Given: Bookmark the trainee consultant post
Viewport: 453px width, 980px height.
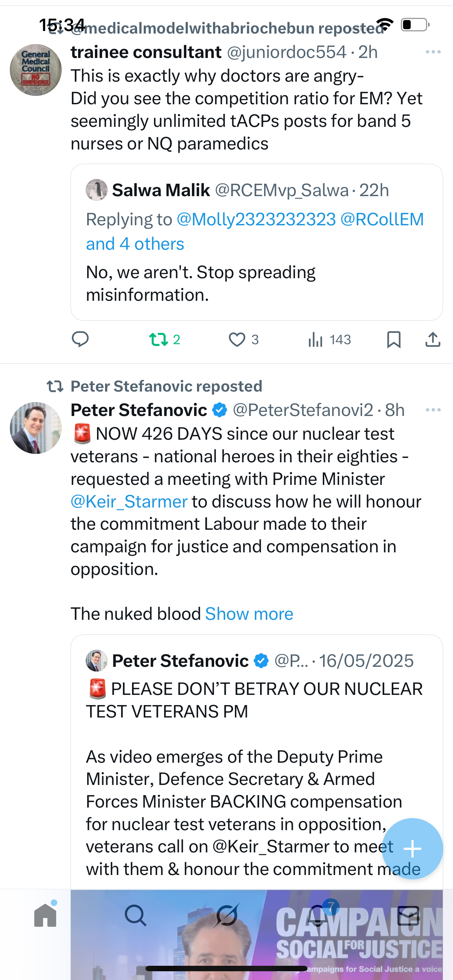Looking at the screenshot, I should coord(394,339).
